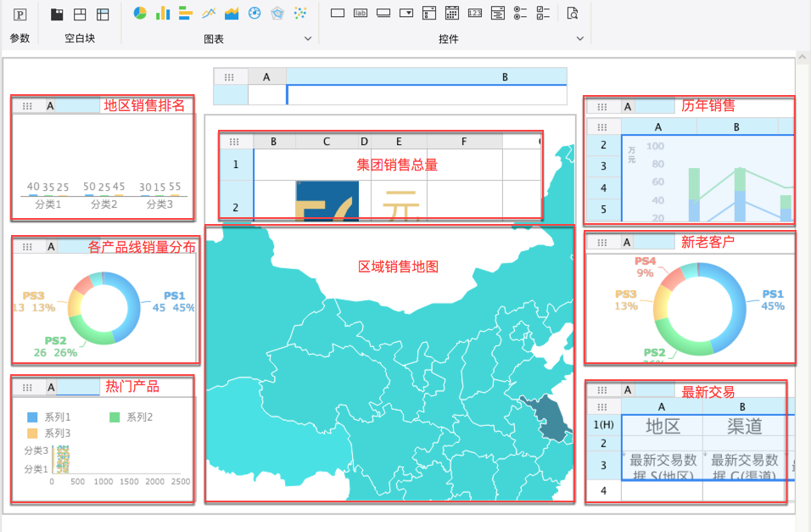Expand the 图表 chart gallery
This screenshot has height=532, width=811.
point(308,39)
